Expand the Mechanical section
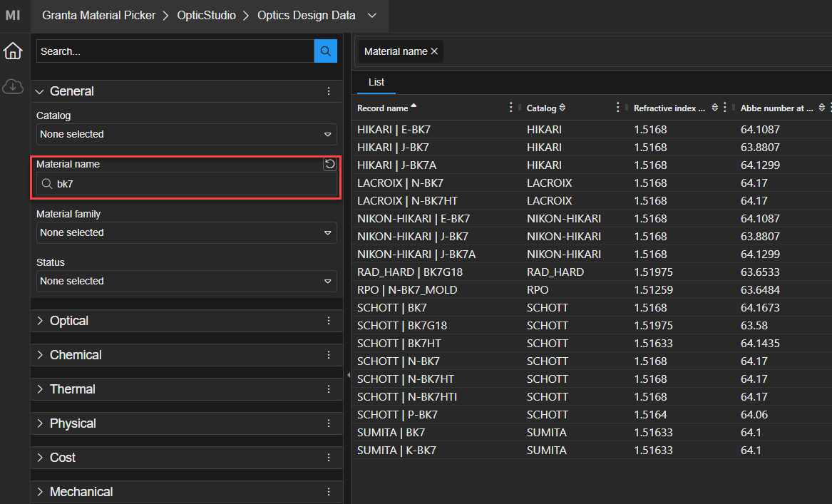This screenshot has width=832, height=504. [40, 492]
